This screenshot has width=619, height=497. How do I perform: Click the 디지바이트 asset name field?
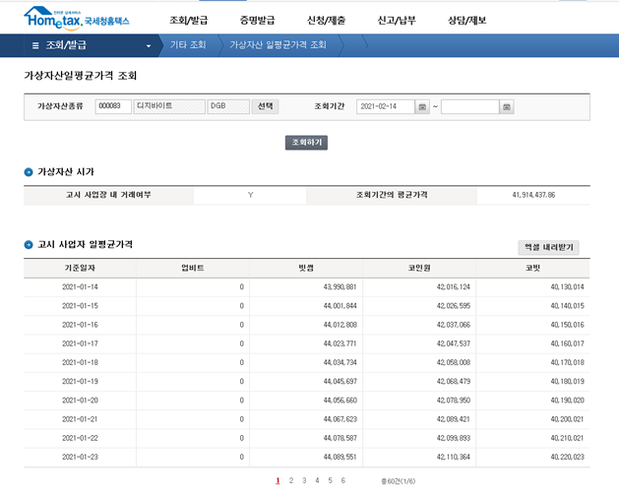click(169, 106)
